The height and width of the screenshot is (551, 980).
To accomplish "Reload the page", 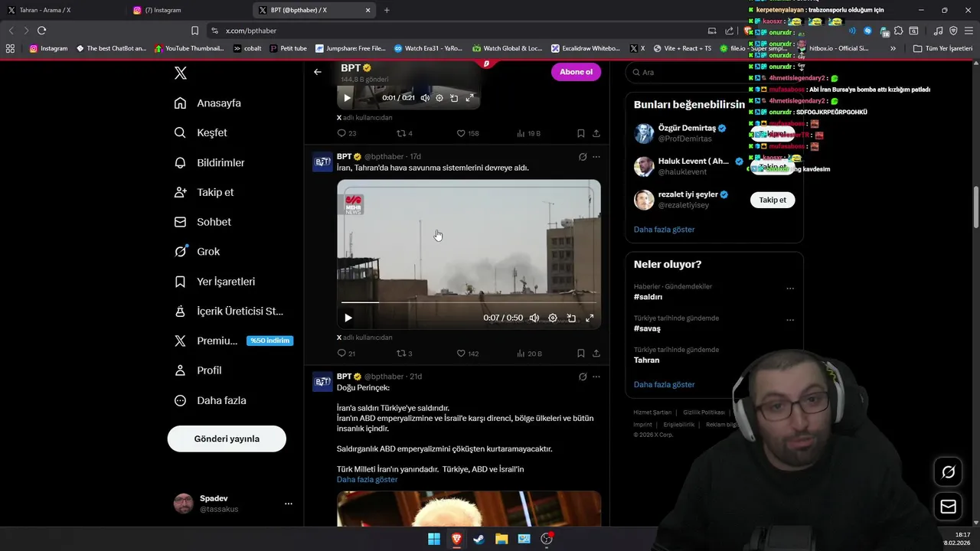I will coord(41,31).
